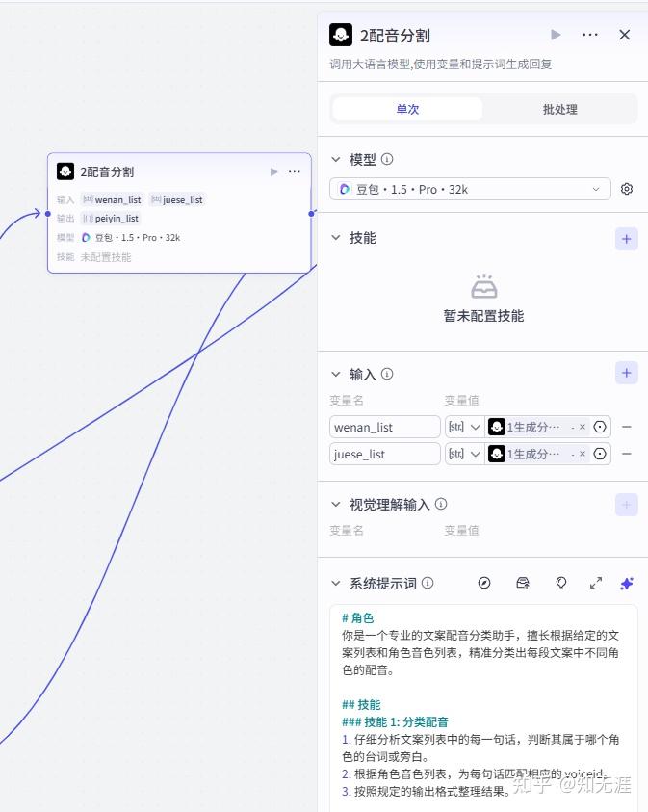Click the 未配置技能 text on the node
The height and width of the screenshot is (812, 648).
(x=106, y=257)
